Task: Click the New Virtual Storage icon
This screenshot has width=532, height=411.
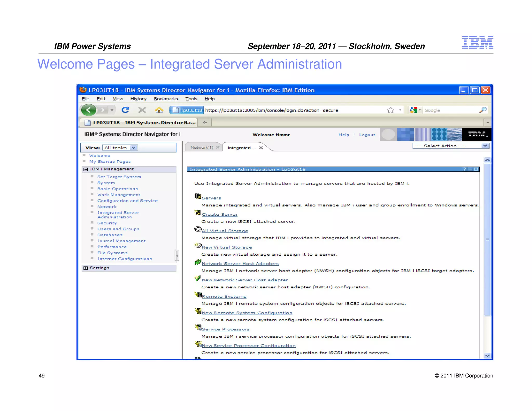Action: pyautogui.click(x=198, y=246)
